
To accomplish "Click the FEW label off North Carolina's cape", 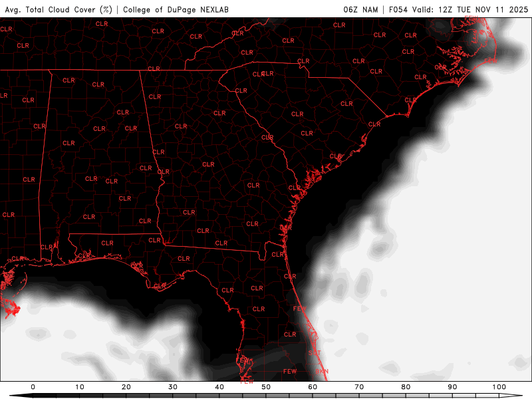I will pos(491,61).
